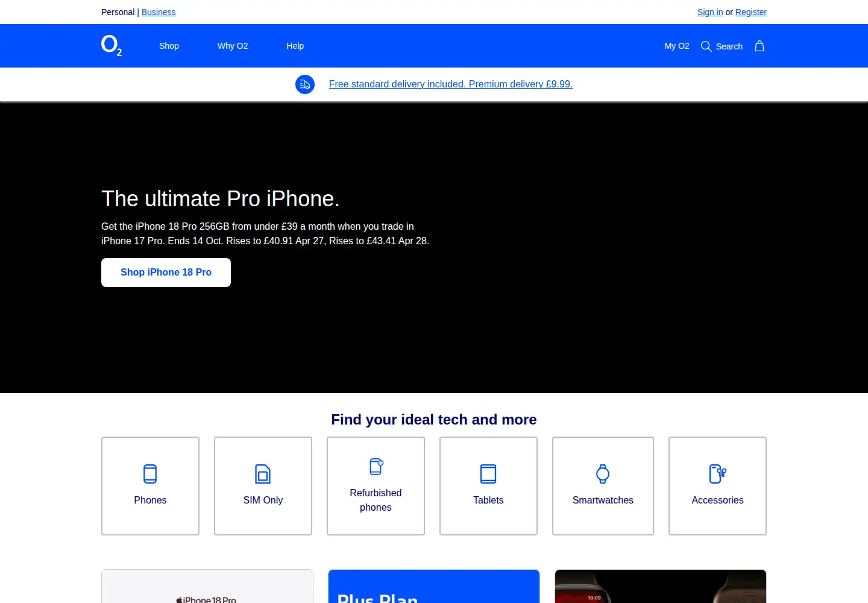
Task: Click the Smartwatches watch icon
Action: coord(603,474)
